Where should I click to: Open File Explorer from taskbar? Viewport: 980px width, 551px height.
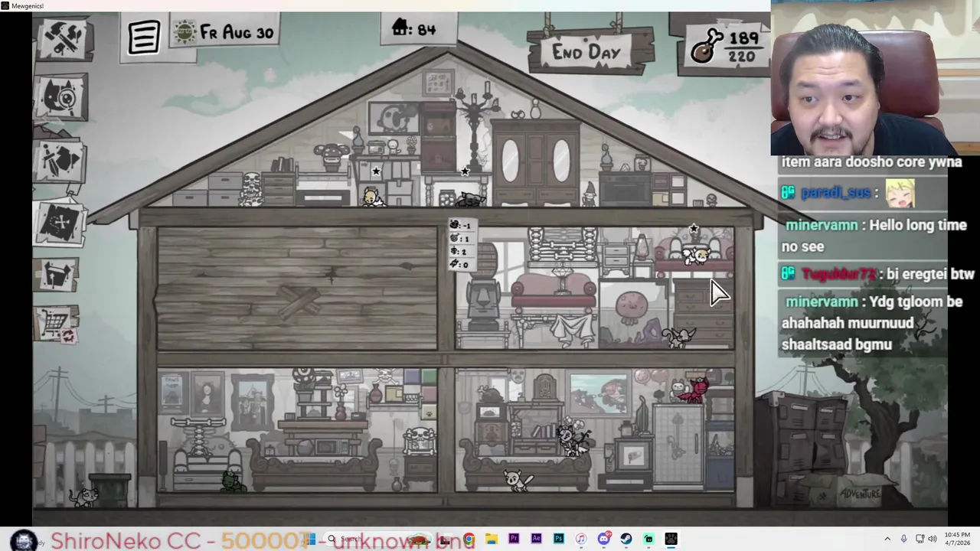point(491,540)
